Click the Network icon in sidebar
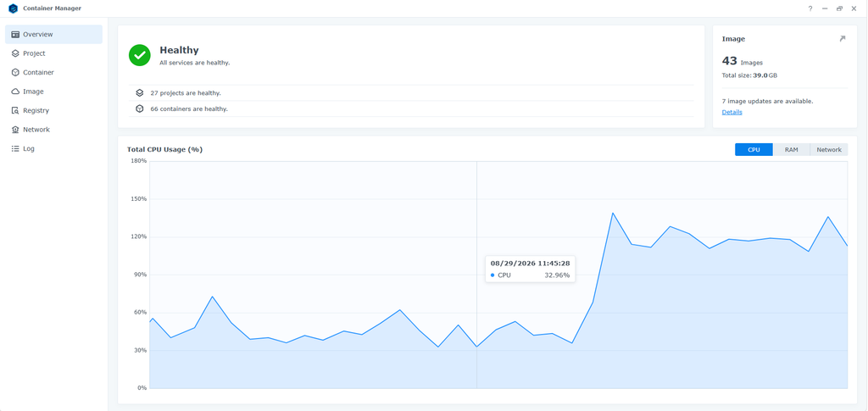Viewport: 868px width, 411px height. [15, 130]
